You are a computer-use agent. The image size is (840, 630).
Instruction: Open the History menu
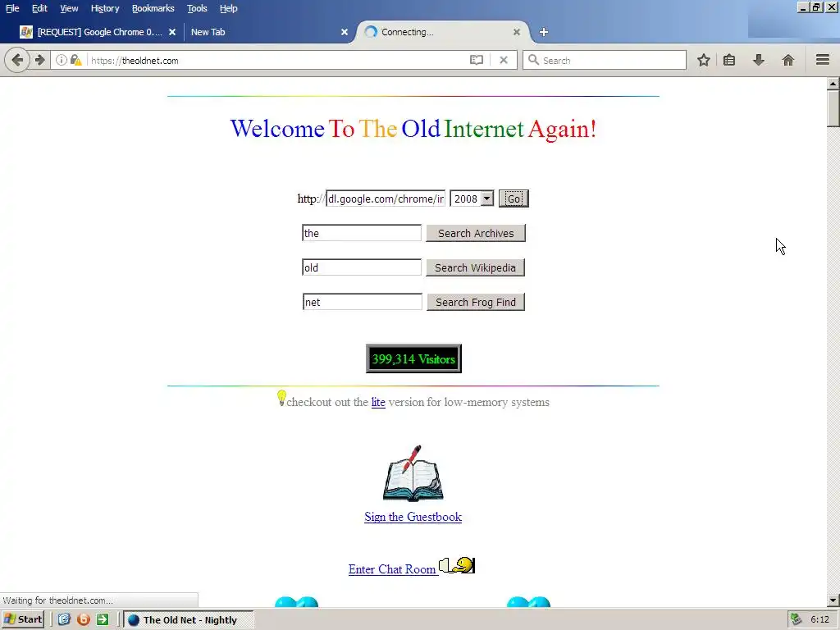tap(105, 8)
